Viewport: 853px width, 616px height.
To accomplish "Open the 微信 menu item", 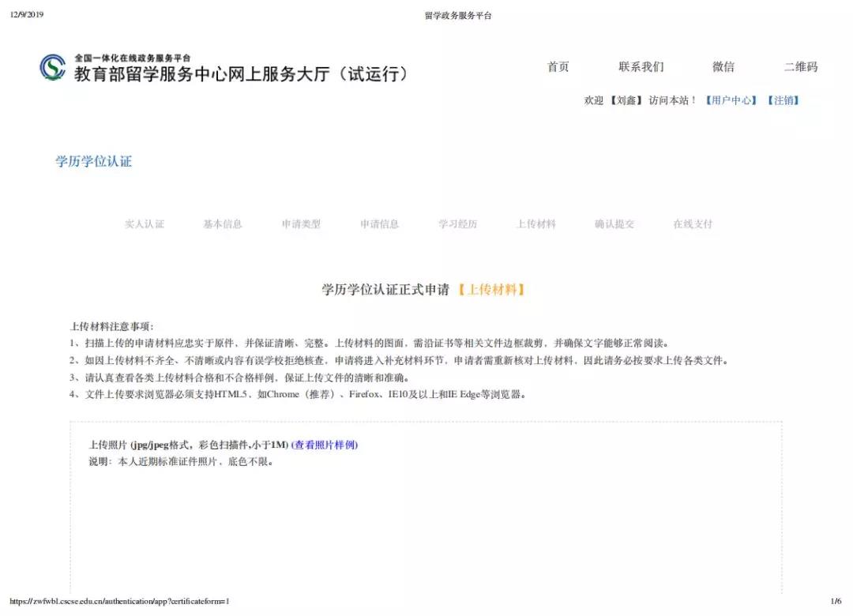I will 723,67.
